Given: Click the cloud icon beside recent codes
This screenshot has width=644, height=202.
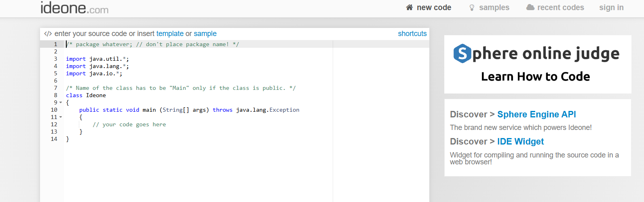Looking at the screenshot, I should tap(530, 7).
